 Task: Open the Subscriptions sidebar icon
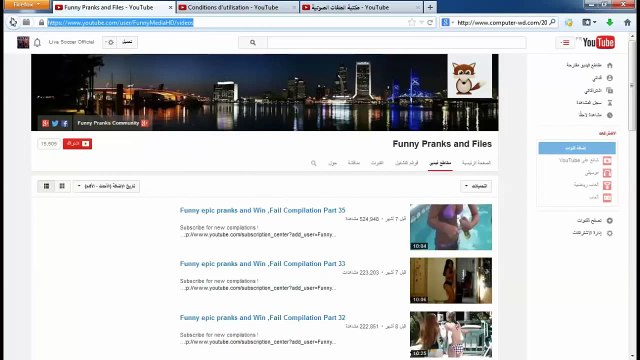click(x=609, y=90)
